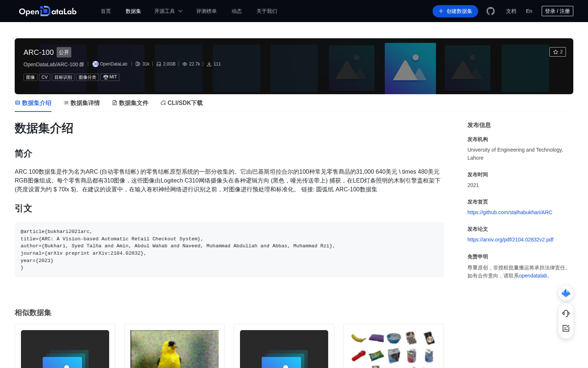Switch to CLI/SDK下载 tab
The height and width of the screenshot is (368, 588).
click(x=182, y=103)
